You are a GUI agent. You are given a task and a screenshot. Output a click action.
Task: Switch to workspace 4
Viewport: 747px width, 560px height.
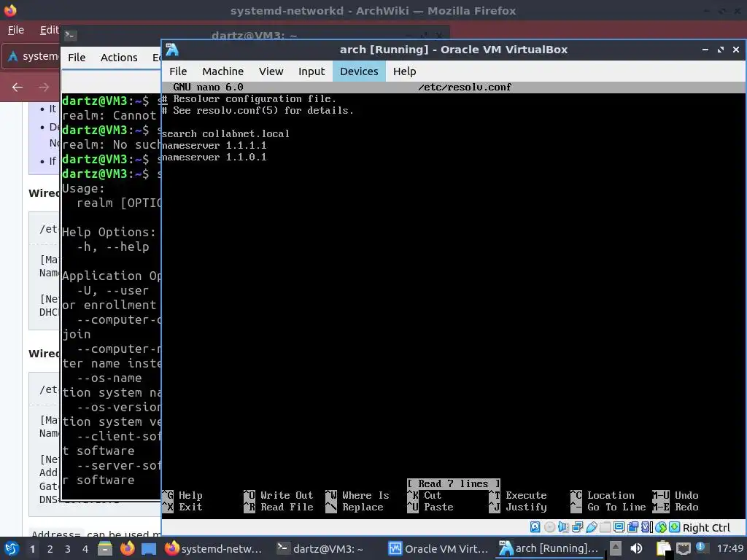(x=85, y=549)
